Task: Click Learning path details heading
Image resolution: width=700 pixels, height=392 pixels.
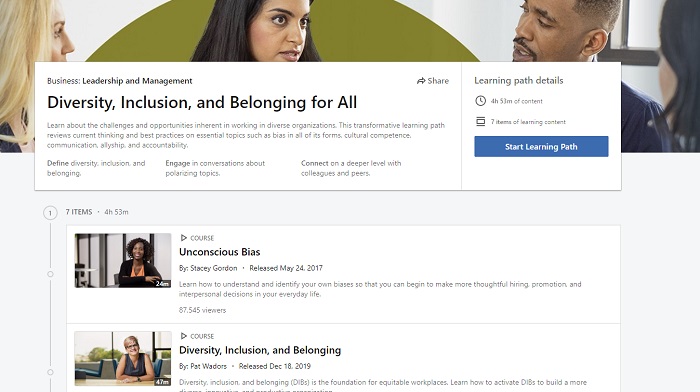Action: click(519, 81)
